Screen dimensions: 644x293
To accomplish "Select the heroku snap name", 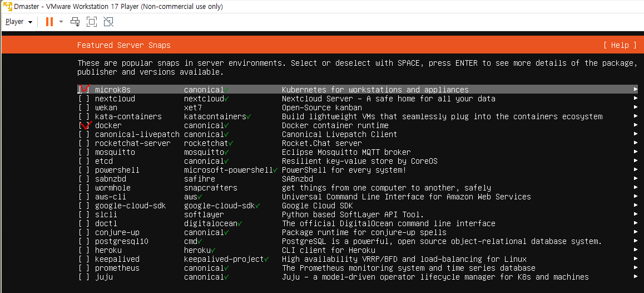I will click(108, 250).
